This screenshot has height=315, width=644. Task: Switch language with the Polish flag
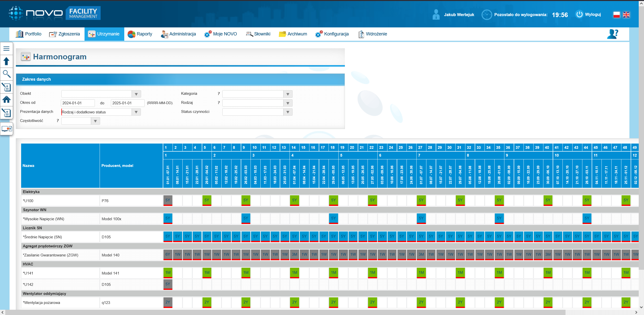(x=616, y=15)
